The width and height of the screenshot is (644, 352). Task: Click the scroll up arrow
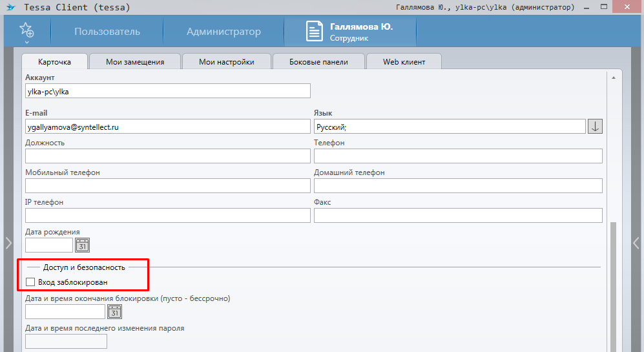coord(613,78)
